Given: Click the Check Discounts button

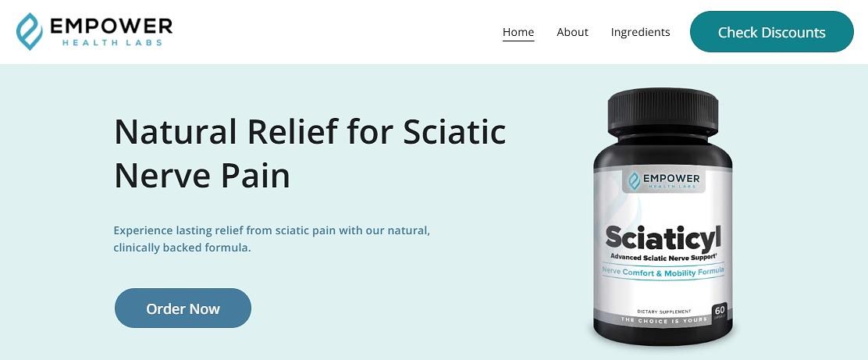Looking at the screenshot, I should [x=772, y=32].
